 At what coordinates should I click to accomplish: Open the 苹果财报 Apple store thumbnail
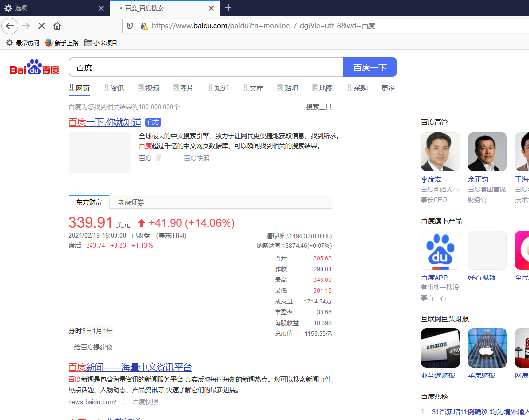tap(487, 348)
